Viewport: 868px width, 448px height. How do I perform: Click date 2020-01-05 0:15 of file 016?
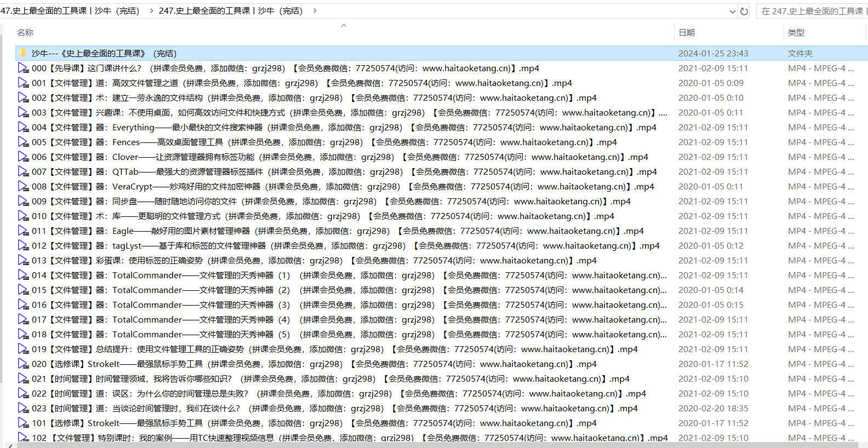711,305
